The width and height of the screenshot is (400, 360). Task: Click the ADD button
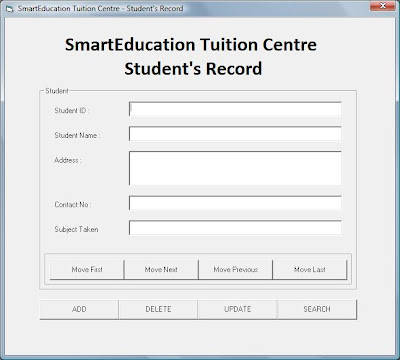tap(79, 309)
